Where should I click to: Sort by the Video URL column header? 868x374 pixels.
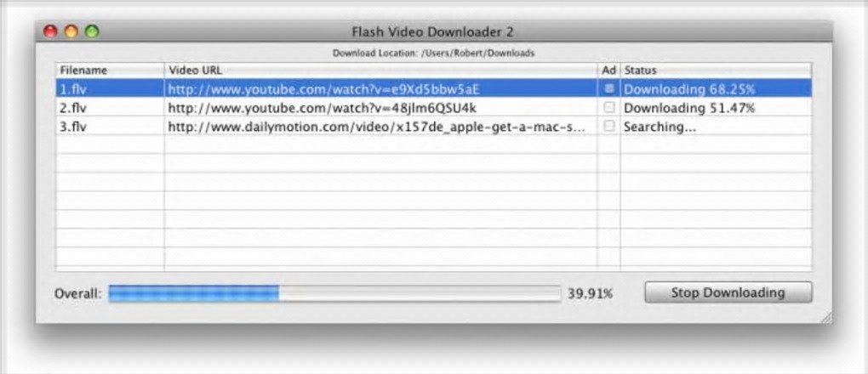point(381,71)
